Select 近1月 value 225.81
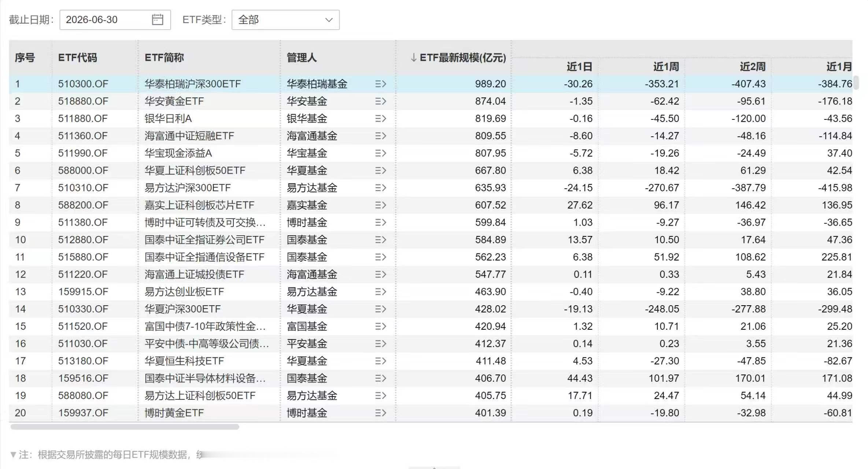 837,257
